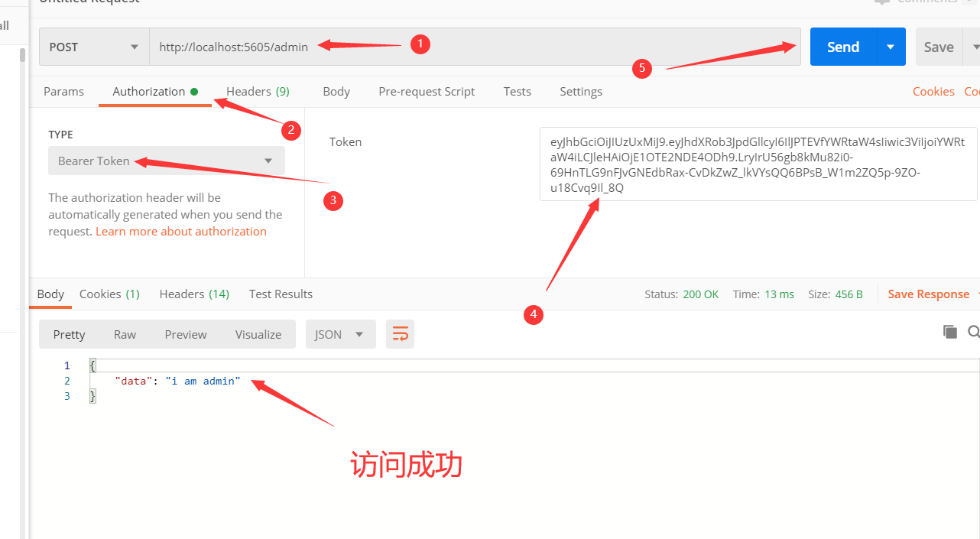980x539 pixels.
Task: Open the response Cookies (1) tab
Action: tap(109, 294)
